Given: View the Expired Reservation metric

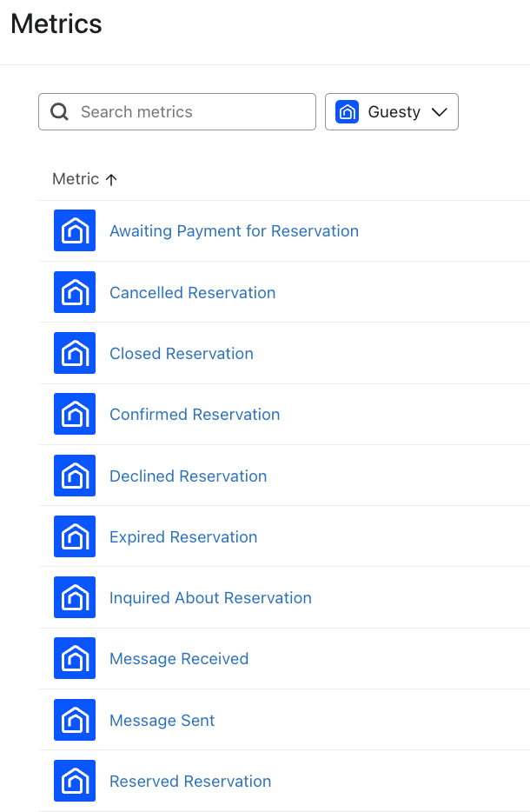Looking at the screenshot, I should [183, 537].
